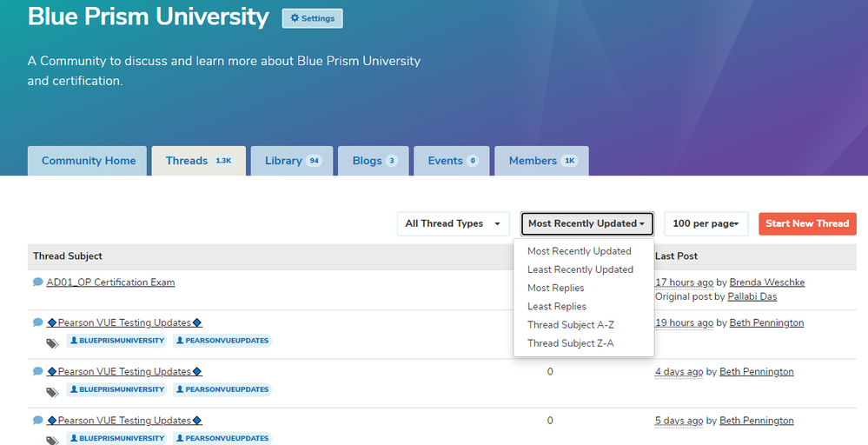
Task: Click the PEARSONVUEUPDATES tag in the second Pearson thread
Action: click(x=222, y=389)
